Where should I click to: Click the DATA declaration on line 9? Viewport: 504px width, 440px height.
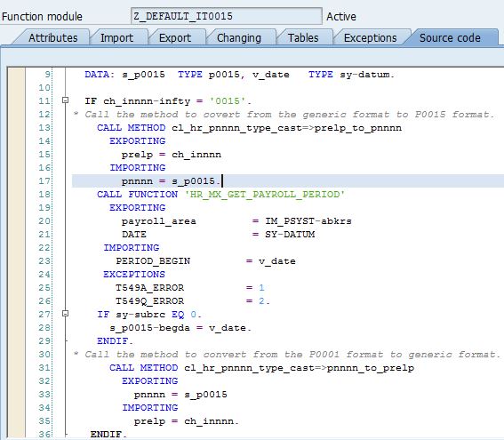tap(239, 75)
